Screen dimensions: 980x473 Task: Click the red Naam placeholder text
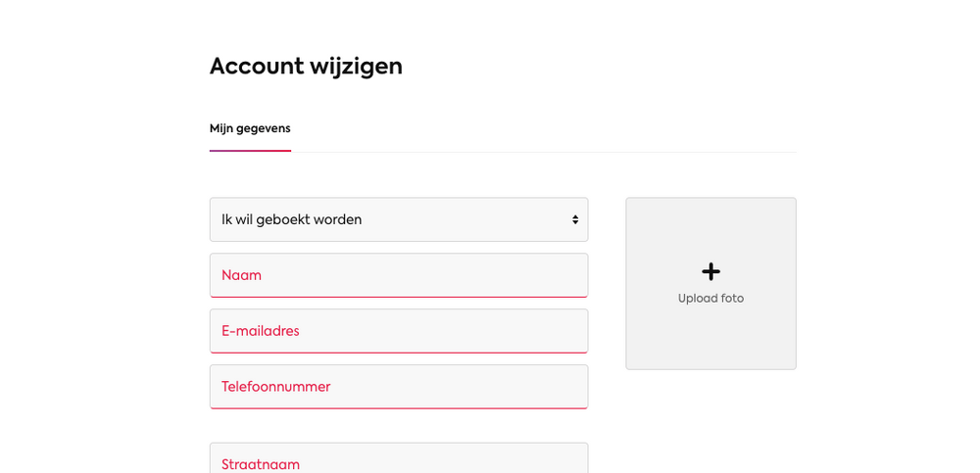coord(241,275)
